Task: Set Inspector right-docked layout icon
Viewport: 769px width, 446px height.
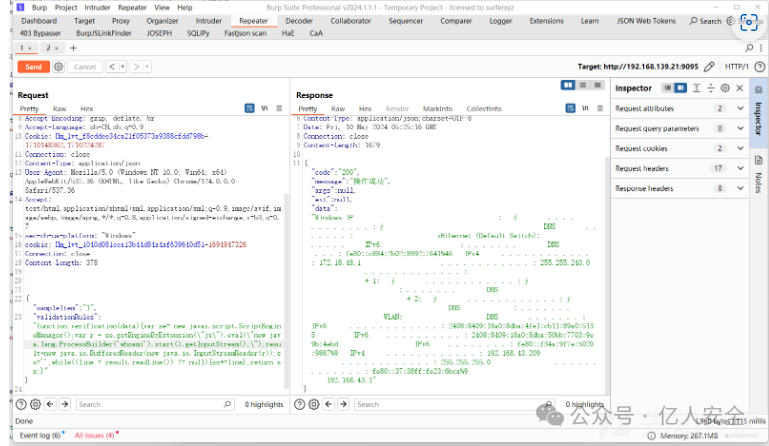Action: 681,88
